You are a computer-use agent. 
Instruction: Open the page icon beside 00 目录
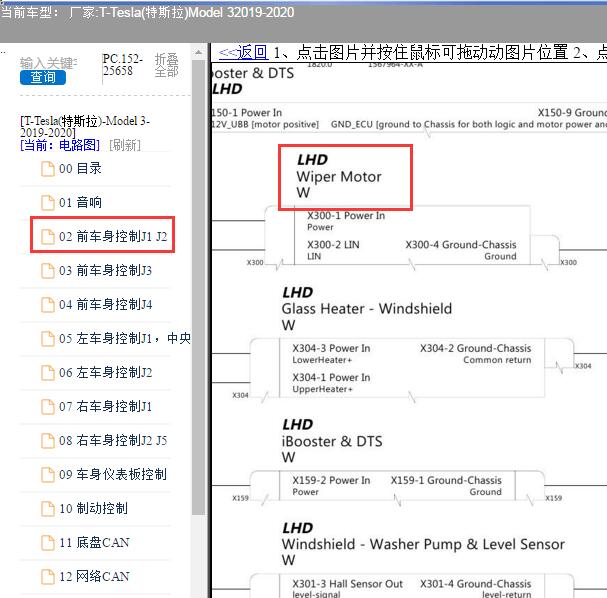coord(48,169)
